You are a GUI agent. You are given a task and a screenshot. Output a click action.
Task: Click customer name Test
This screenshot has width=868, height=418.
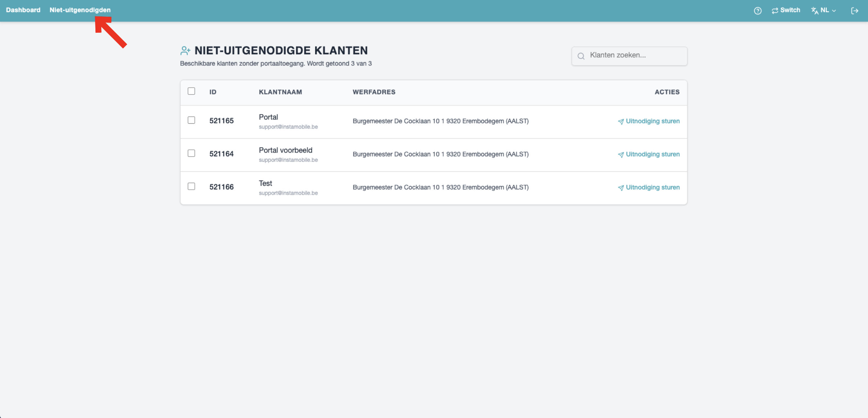[x=265, y=183]
